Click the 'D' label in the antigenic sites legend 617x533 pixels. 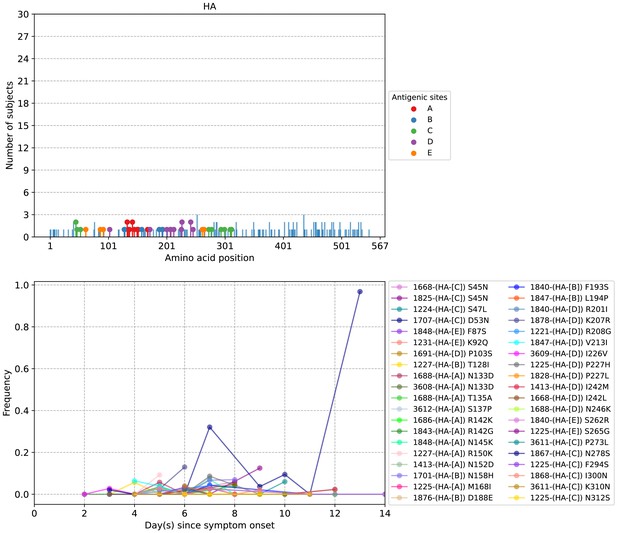click(x=430, y=142)
